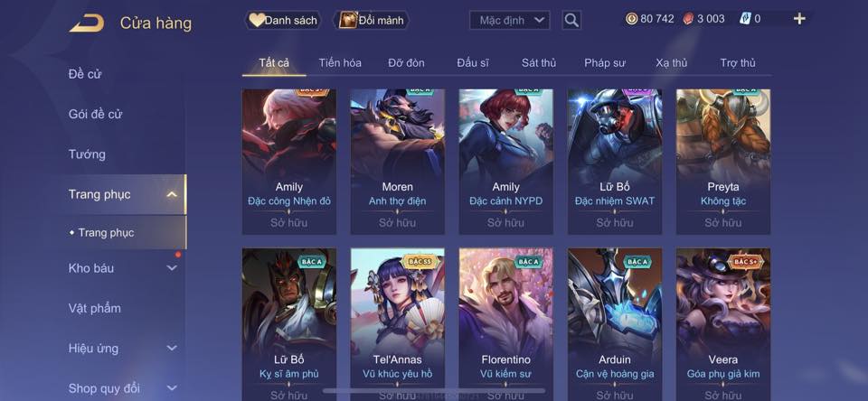Click the gold coin balance icon

632,19
